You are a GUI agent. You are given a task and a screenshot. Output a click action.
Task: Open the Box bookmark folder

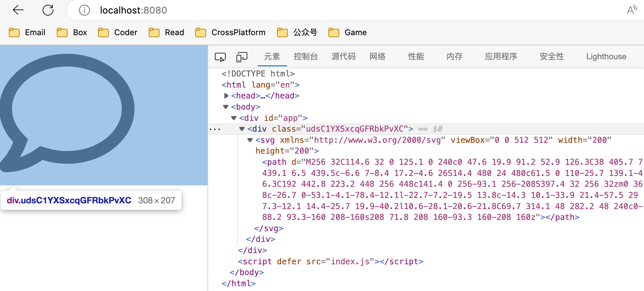click(72, 32)
